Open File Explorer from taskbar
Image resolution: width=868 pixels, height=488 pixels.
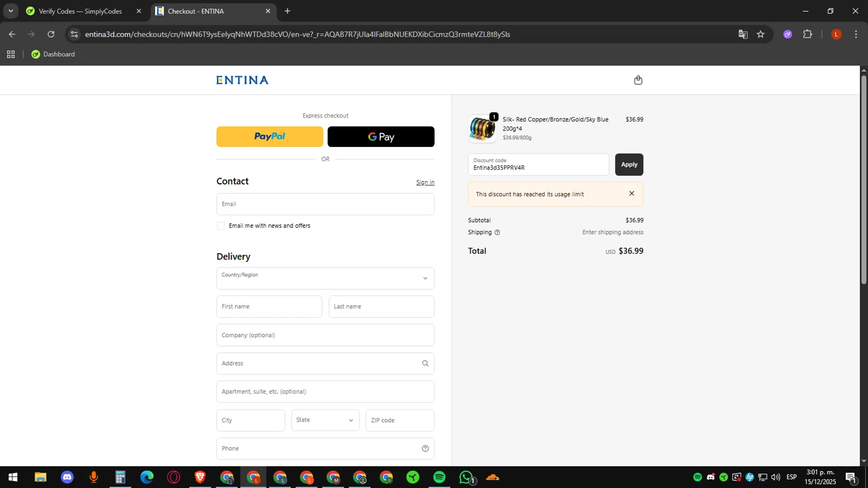(x=40, y=478)
